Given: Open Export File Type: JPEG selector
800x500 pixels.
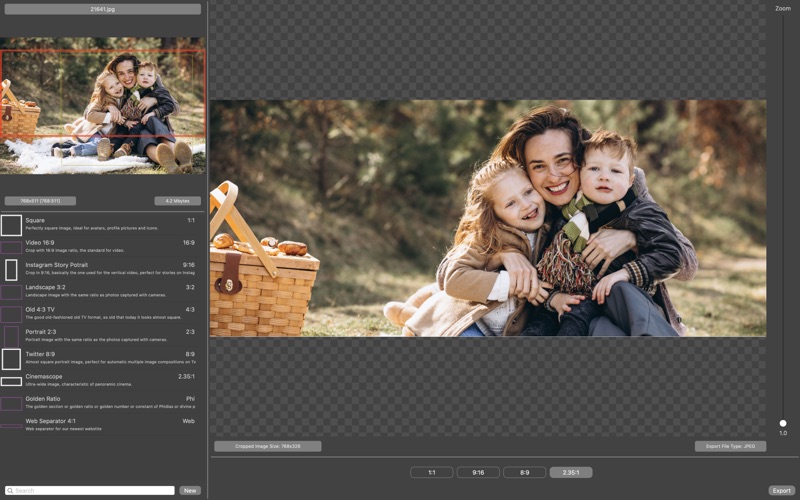Looking at the screenshot, I should (730, 446).
